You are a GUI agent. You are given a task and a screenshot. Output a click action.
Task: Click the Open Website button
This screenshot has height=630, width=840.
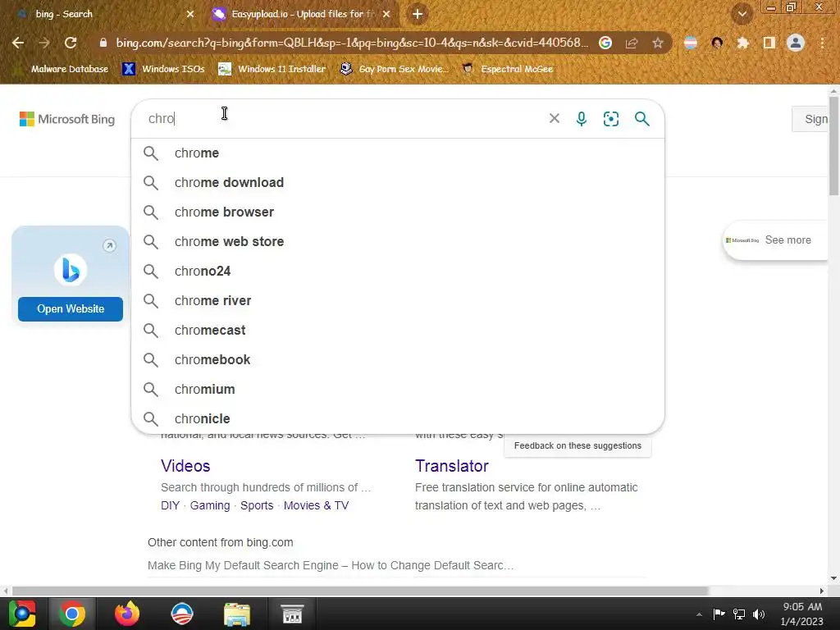pos(71,309)
